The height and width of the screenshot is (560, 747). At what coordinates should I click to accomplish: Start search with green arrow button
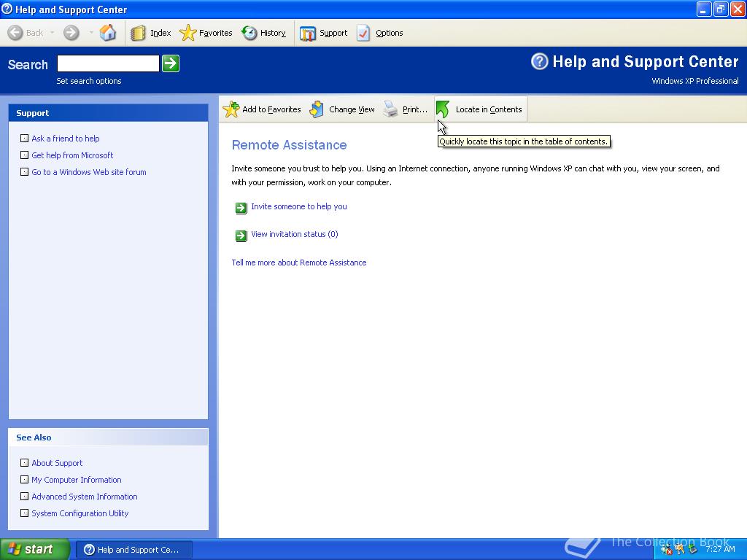tap(171, 63)
